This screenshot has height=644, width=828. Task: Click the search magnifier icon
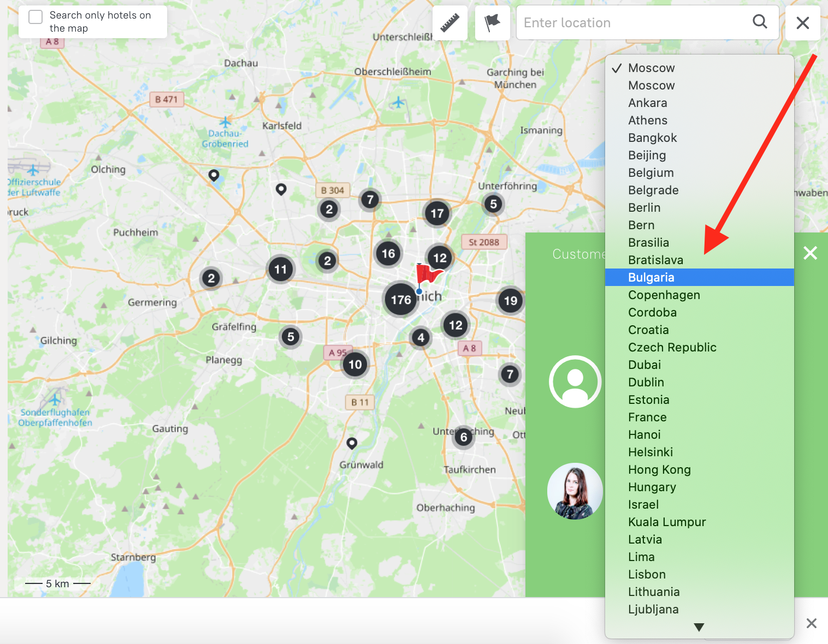tap(760, 22)
